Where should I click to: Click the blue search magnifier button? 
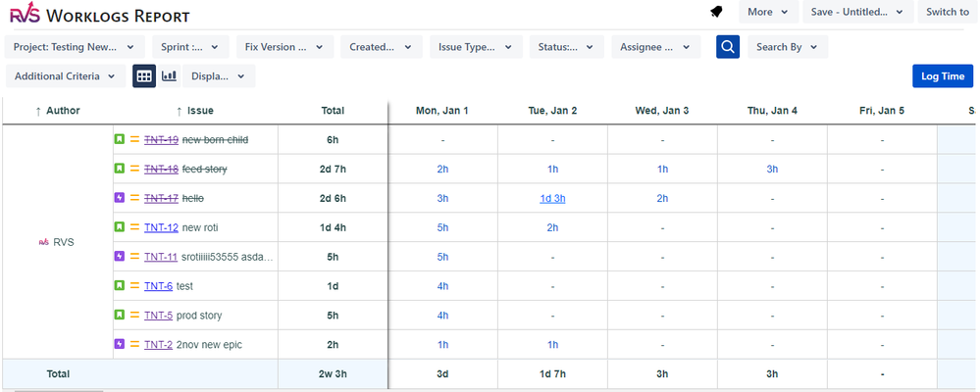(728, 47)
